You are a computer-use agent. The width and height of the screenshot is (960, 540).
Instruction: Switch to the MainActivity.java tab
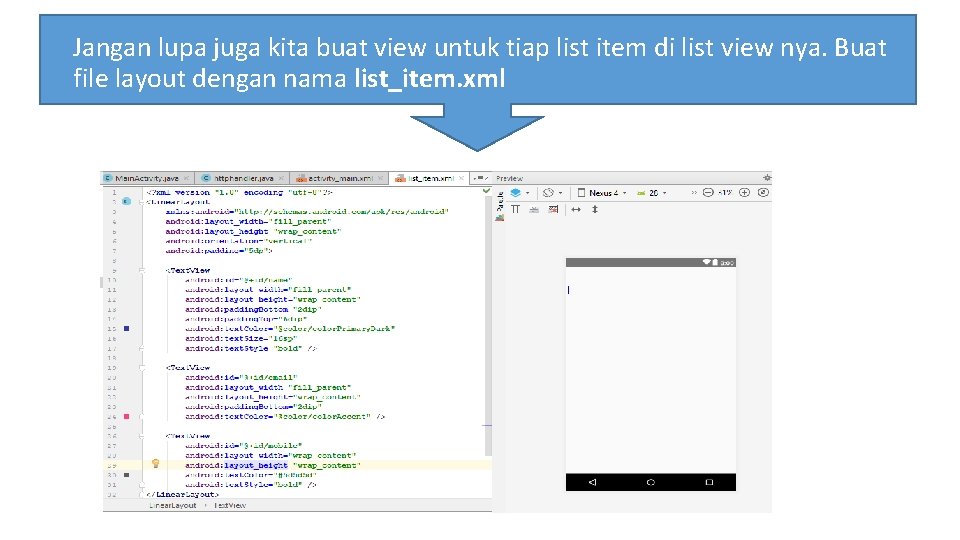click(147, 178)
